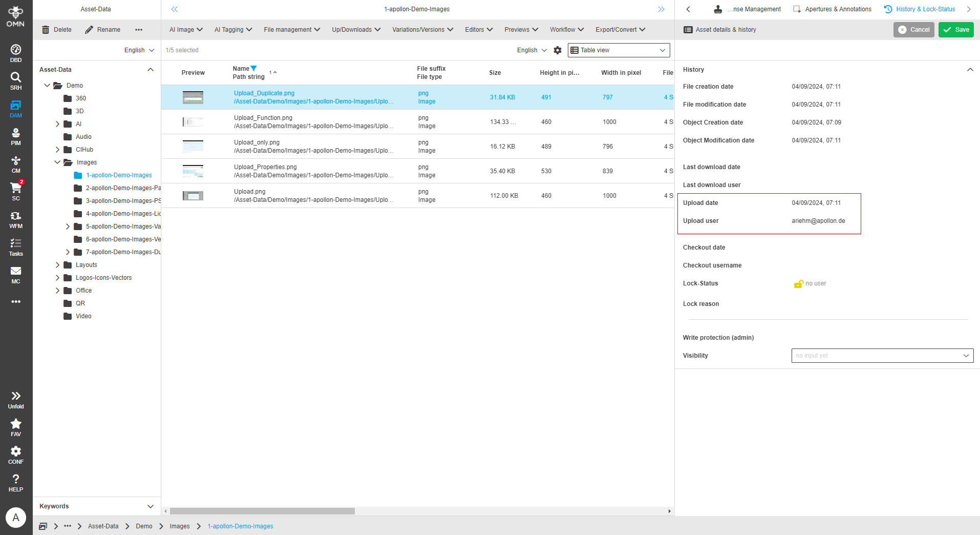Toggle the Name column filter icon

click(x=254, y=69)
